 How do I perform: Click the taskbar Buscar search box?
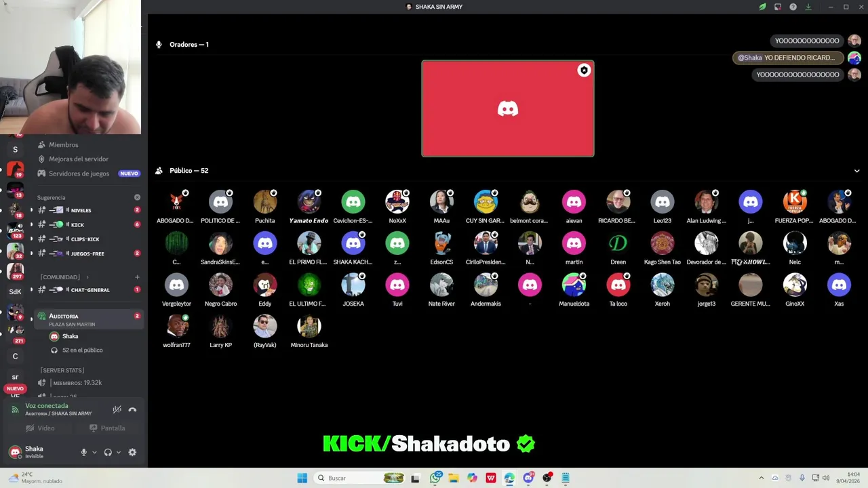point(360,478)
